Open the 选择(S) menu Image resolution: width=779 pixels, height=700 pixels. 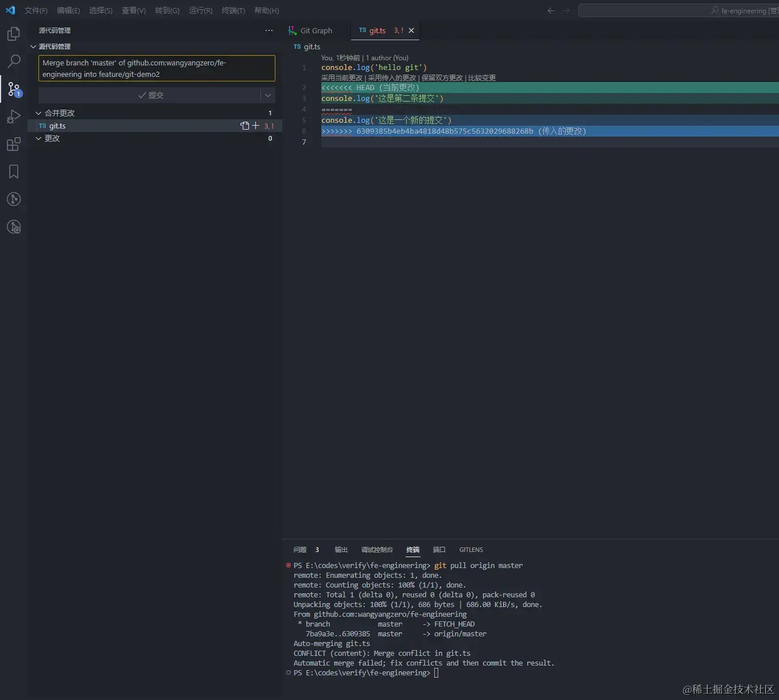click(101, 10)
